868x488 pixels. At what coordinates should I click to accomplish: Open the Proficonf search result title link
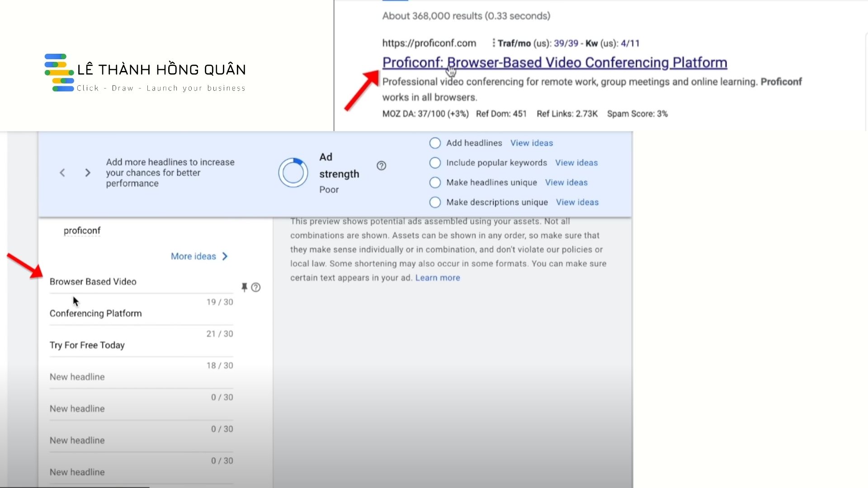click(x=554, y=63)
